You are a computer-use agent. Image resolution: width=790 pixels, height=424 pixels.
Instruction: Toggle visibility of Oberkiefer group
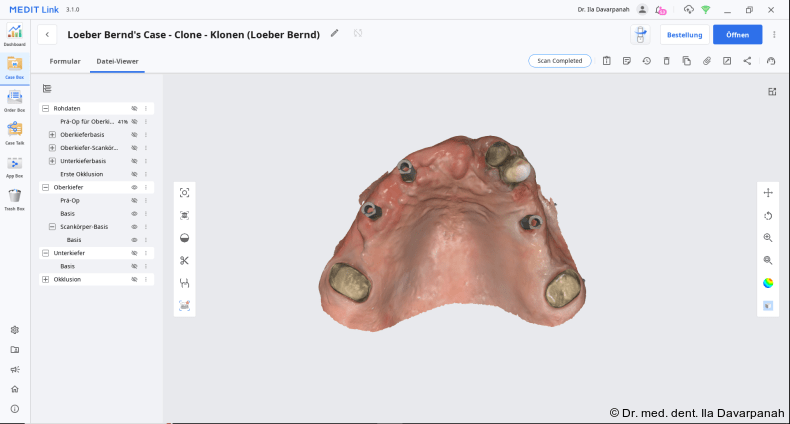(x=134, y=187)
